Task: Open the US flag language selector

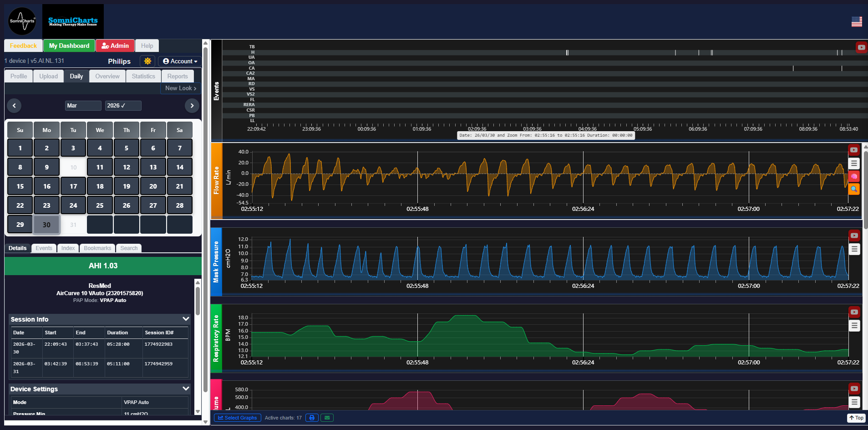Action: [x=857, y=21]
